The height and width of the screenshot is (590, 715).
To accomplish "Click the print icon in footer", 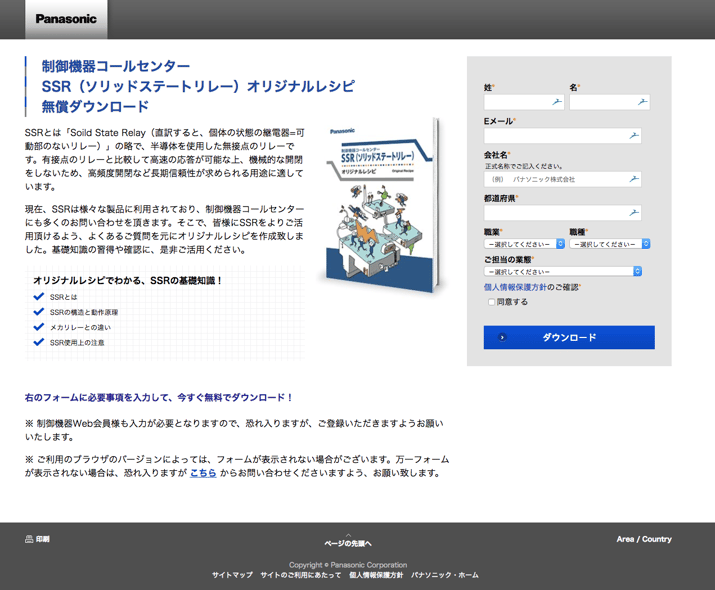I will 29,539.
